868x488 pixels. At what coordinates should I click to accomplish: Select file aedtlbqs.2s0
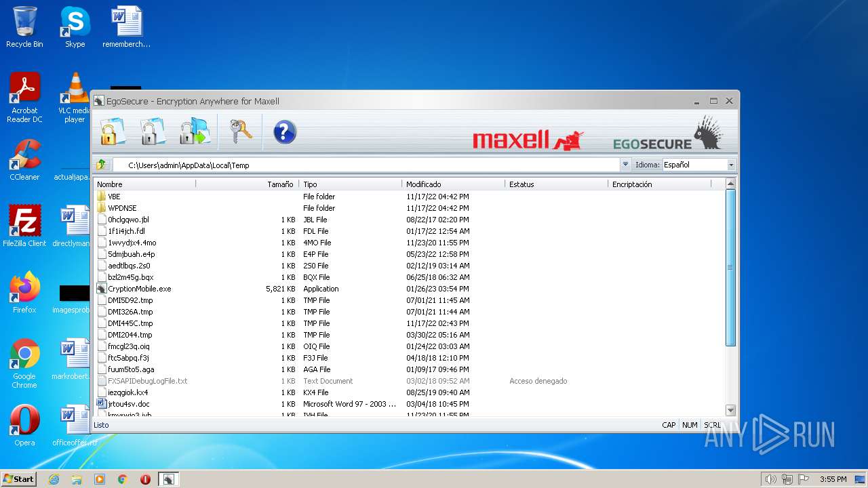tap(129, 266)
